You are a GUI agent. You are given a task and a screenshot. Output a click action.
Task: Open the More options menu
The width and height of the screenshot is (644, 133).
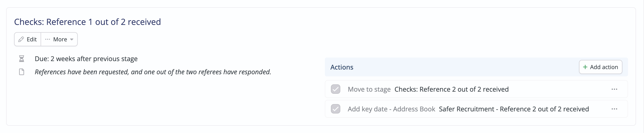pos(59,39)
